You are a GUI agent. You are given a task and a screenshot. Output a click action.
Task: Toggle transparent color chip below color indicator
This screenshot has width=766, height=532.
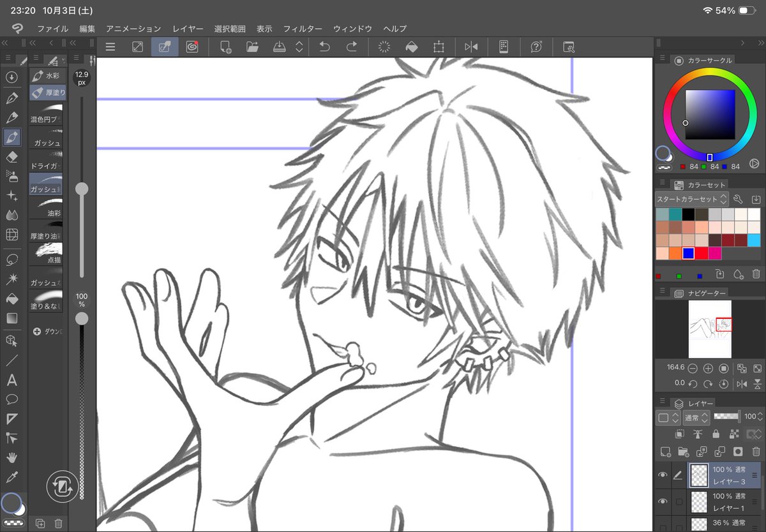tap(12, 522)
